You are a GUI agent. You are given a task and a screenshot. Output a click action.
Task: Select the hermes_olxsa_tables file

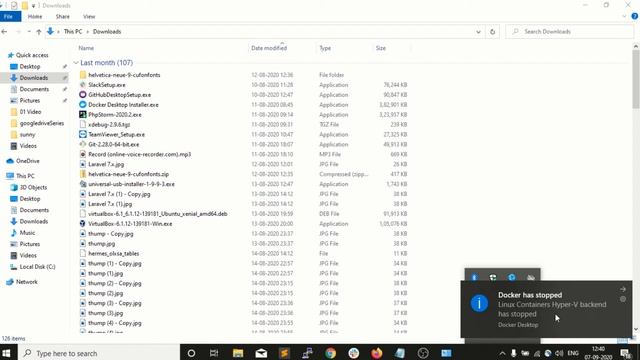113,253
